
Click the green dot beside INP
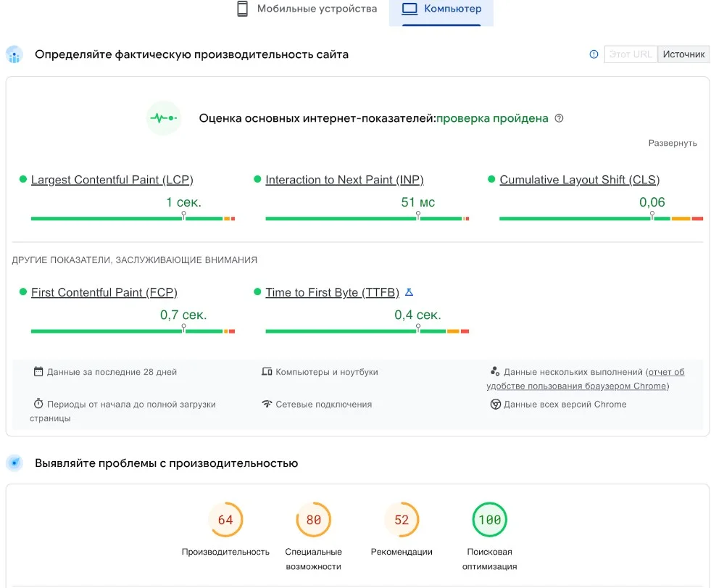tap(257, 179)
